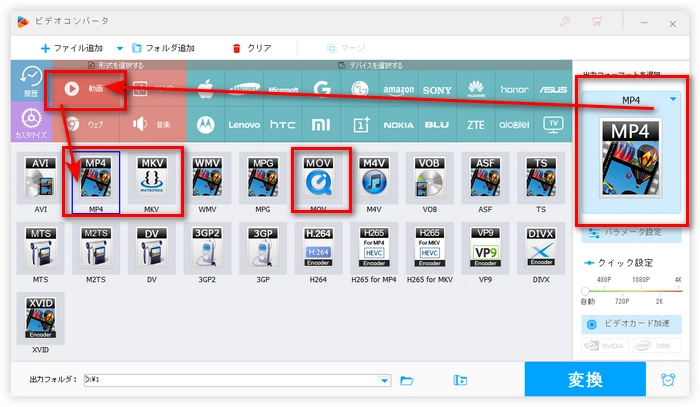
Task: Open the output folder icon
Action: pyautogui.click(x=407, y=381)
